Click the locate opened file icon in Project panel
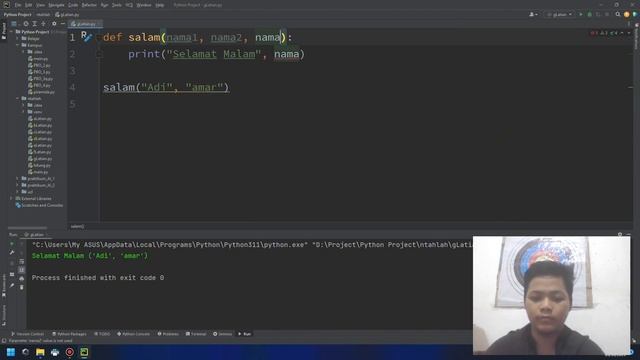Screen dimensions: 640x360 point(26,24)
